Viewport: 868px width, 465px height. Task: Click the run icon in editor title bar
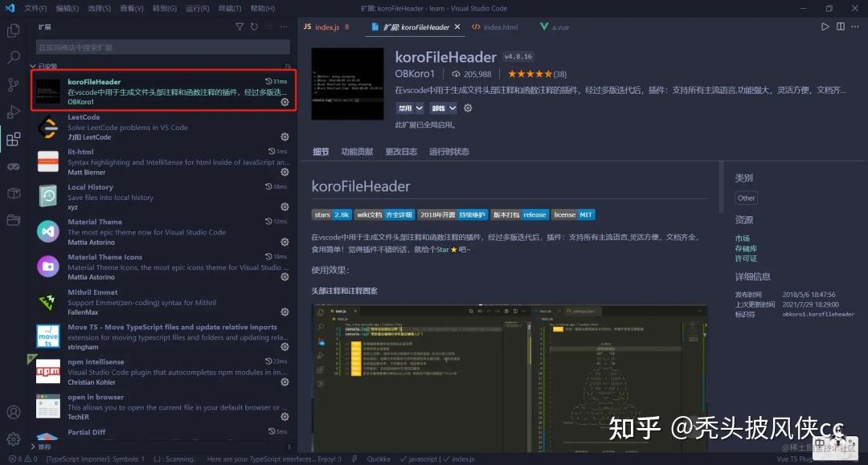click(x=825, y=27)
